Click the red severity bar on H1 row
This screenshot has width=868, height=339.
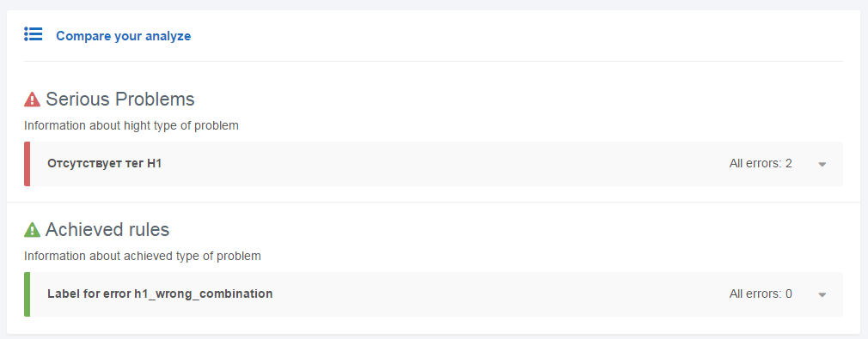coord(28,164)
